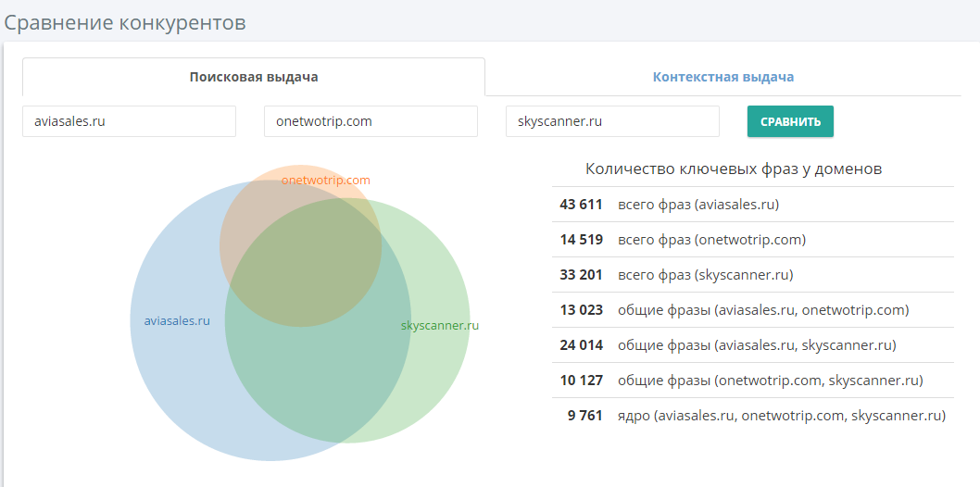This screenshot has height=487, width=980.
Task: Focus the onetwotrip.com domain input field
Action: click(x=371, y=121)
